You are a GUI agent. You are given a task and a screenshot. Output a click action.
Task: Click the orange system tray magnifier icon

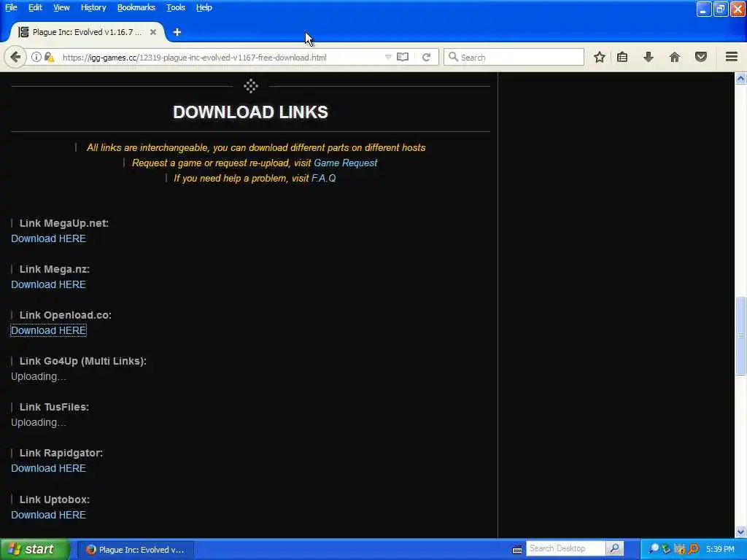694,549
